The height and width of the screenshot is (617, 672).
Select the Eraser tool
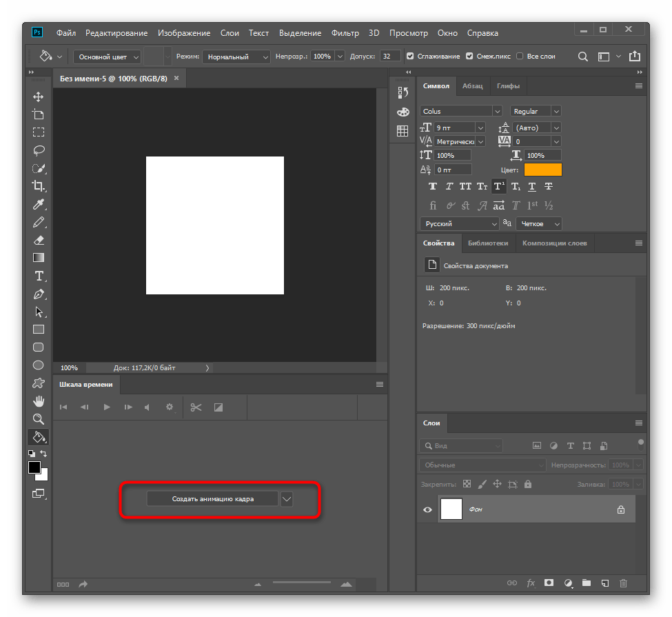[x=39, y=240]
